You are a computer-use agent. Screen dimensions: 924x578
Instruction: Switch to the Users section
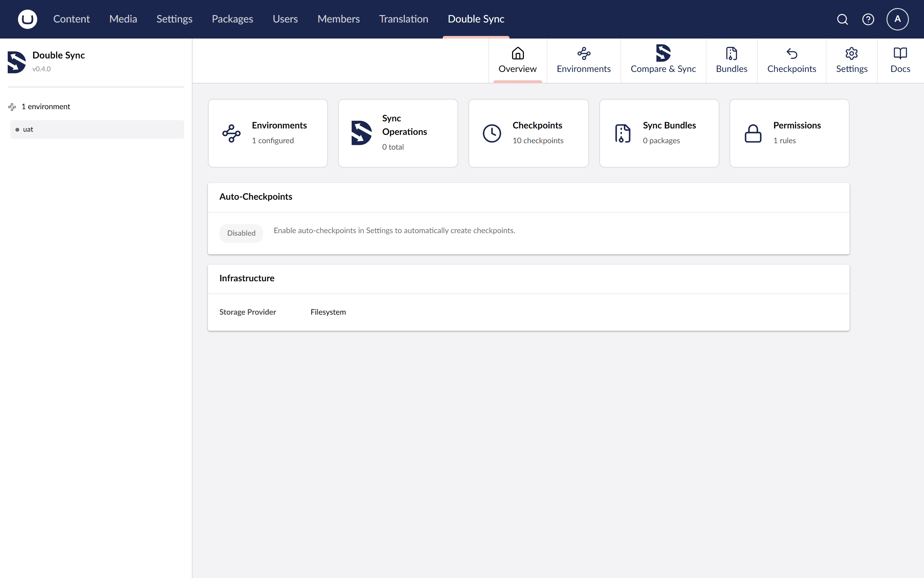pos(285,19)
